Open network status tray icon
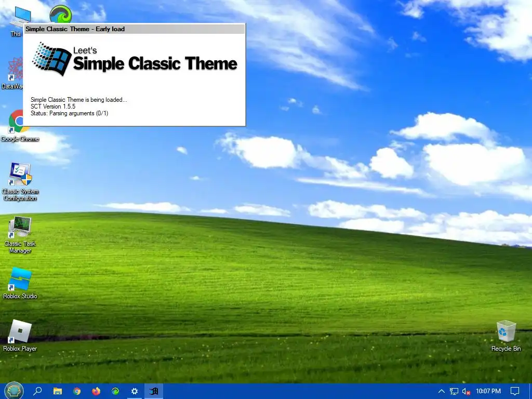 click(x=454, y=391)
